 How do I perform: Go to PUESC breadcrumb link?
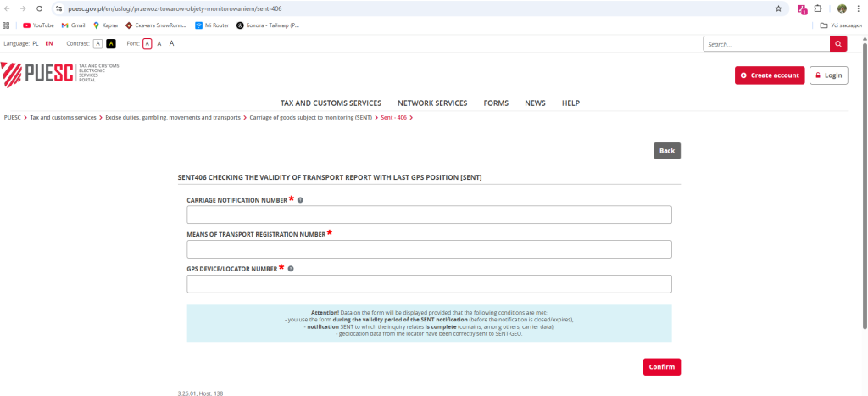[x=12, y=117]
